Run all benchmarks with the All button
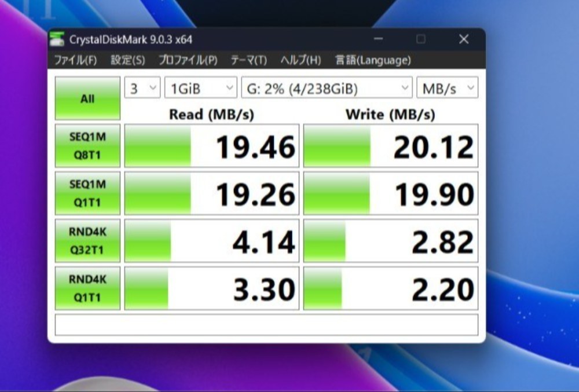Image resolution: width=579 pixels, height=392 pixels. 87,98
